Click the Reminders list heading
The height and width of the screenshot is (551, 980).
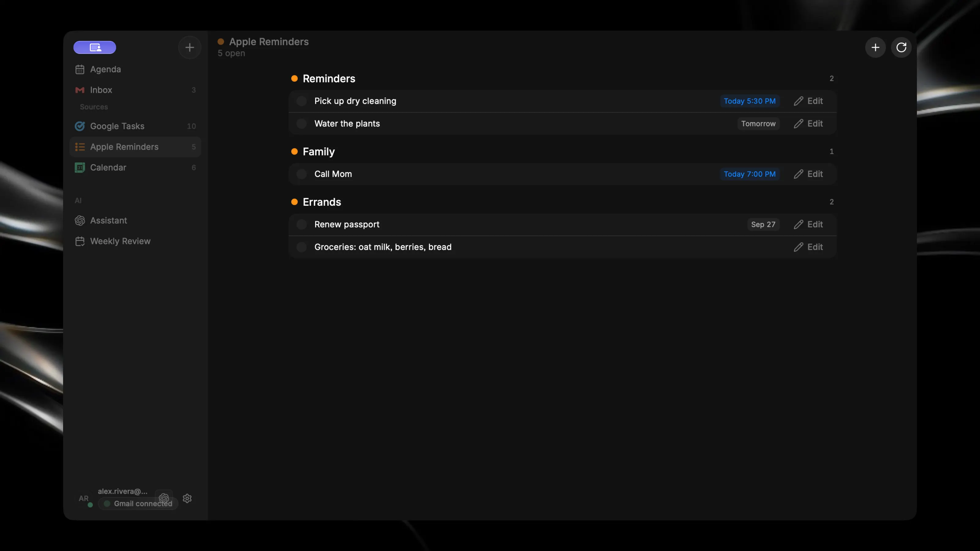pos(329,78)
